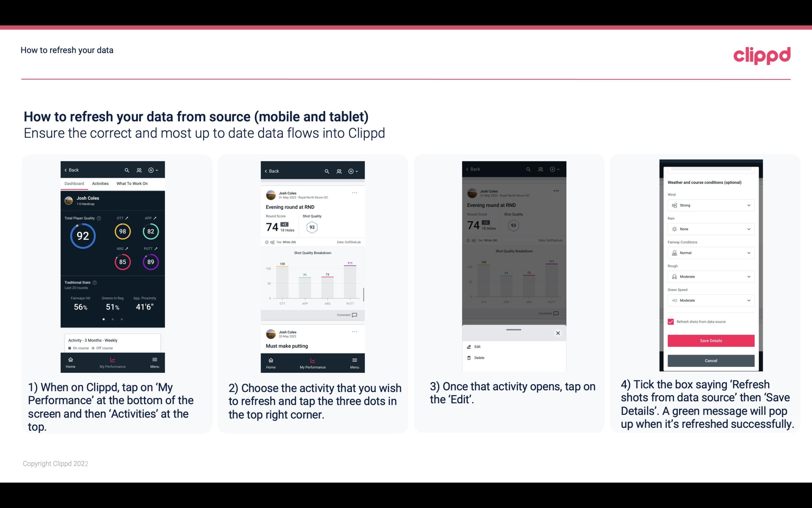The height and width of the screenshot is (508, 812).
Task: Tap the Search icon in top bar
Action: coord(127,170)
